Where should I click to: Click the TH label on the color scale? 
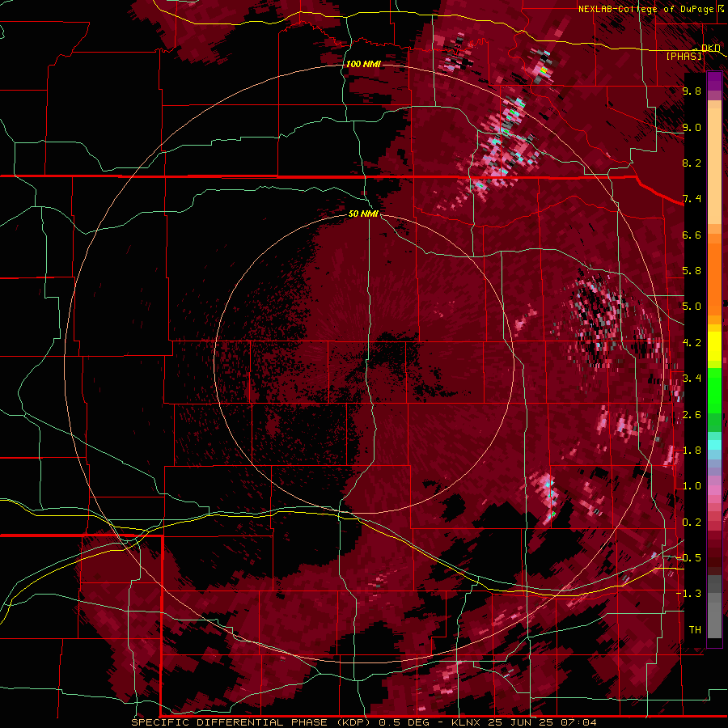695,630
